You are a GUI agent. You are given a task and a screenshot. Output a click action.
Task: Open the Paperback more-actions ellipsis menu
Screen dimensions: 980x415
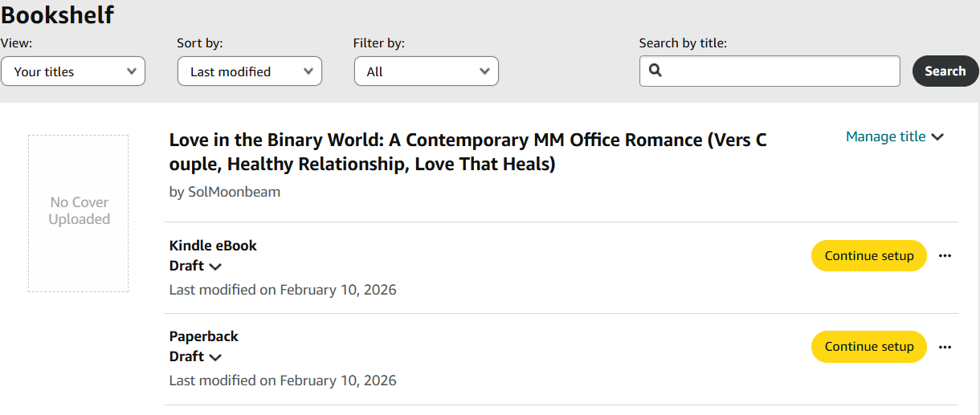[945, 348]
